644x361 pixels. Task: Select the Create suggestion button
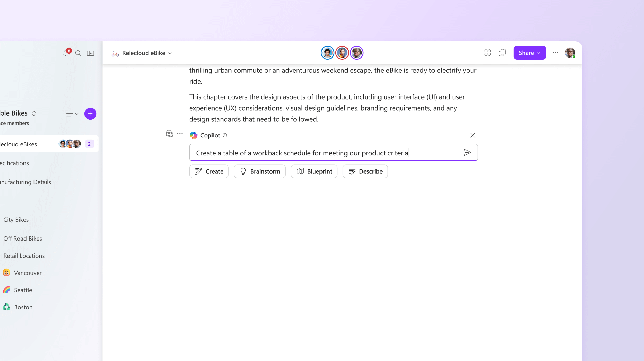pos(209,171)
